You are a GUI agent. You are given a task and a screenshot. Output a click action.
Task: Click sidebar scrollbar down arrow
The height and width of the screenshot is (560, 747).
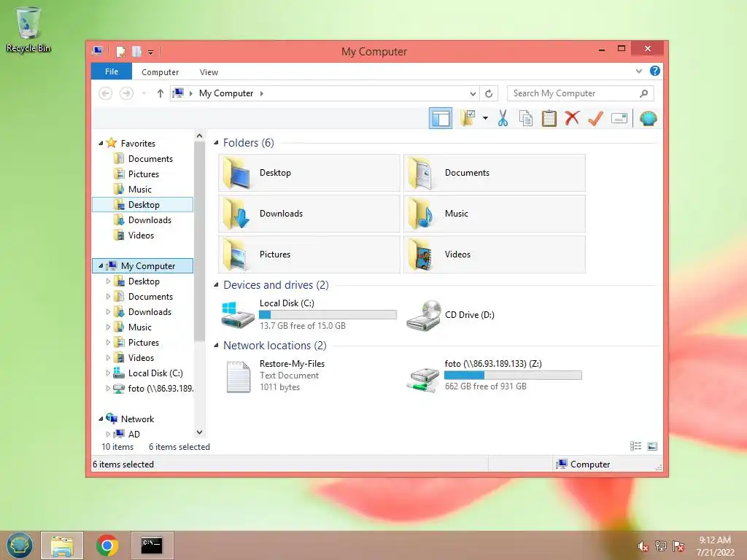(x=200, y=432)
